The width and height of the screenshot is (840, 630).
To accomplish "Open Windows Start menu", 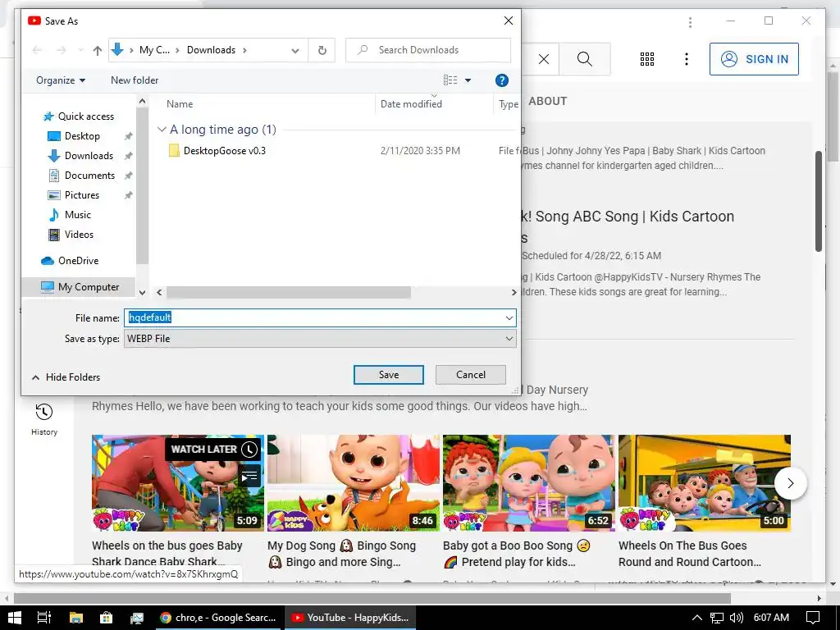I will click(x=15, y=618).
